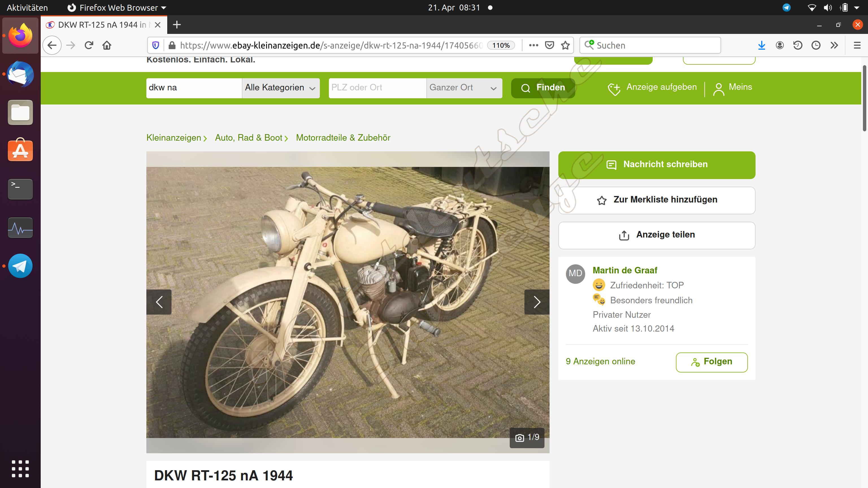Reset the 110% zoom level badge
This screenshot has height=488, width=868.
pos(501,45)
